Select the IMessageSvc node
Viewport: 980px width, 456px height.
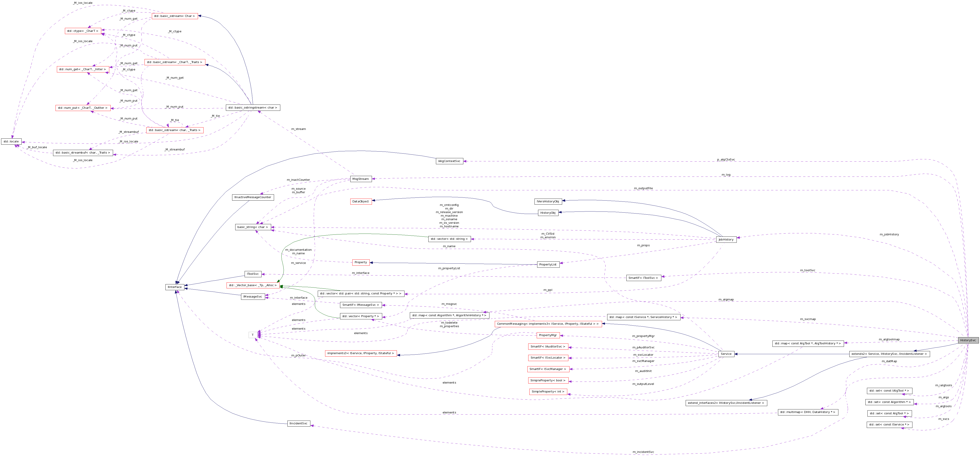tap(253, 296)
